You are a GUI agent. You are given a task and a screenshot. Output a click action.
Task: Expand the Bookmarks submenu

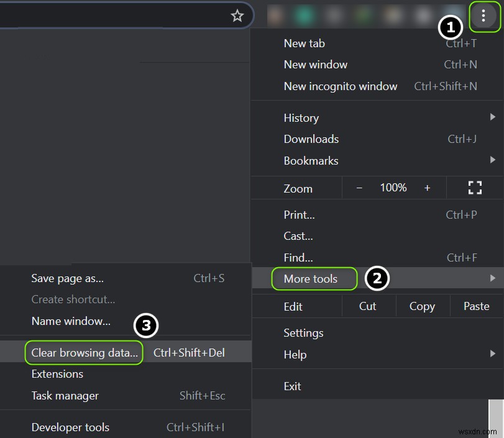pos(377,160)
